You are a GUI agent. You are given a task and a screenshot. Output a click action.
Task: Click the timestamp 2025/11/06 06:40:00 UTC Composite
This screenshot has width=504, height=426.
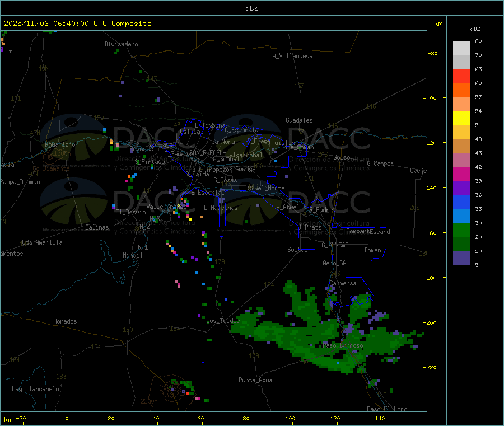pos(77,24)
